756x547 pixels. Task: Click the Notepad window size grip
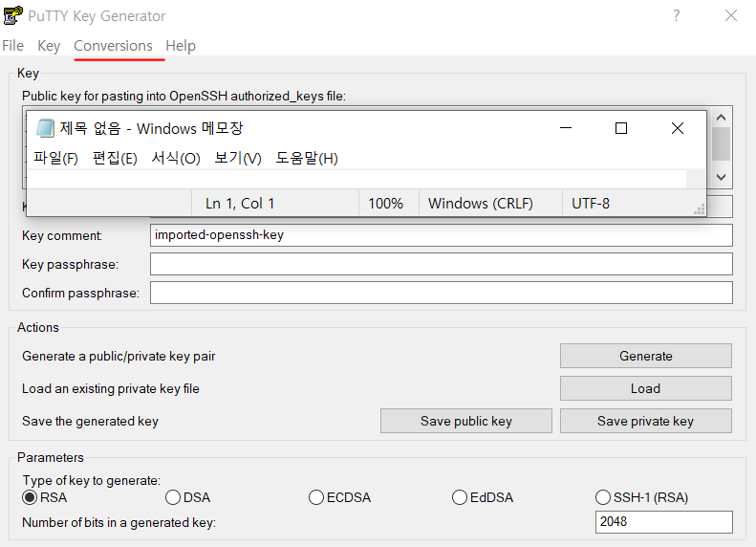[x=699, y=209]
